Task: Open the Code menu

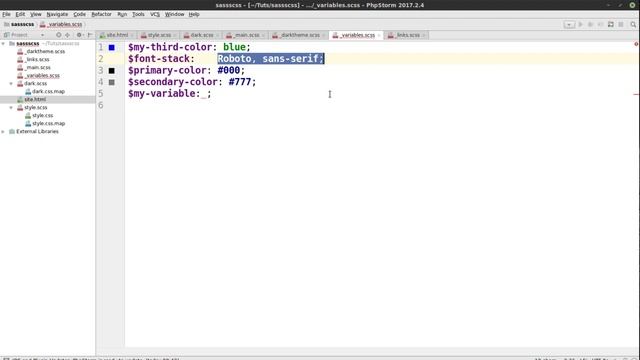Action: coord(79,14)
